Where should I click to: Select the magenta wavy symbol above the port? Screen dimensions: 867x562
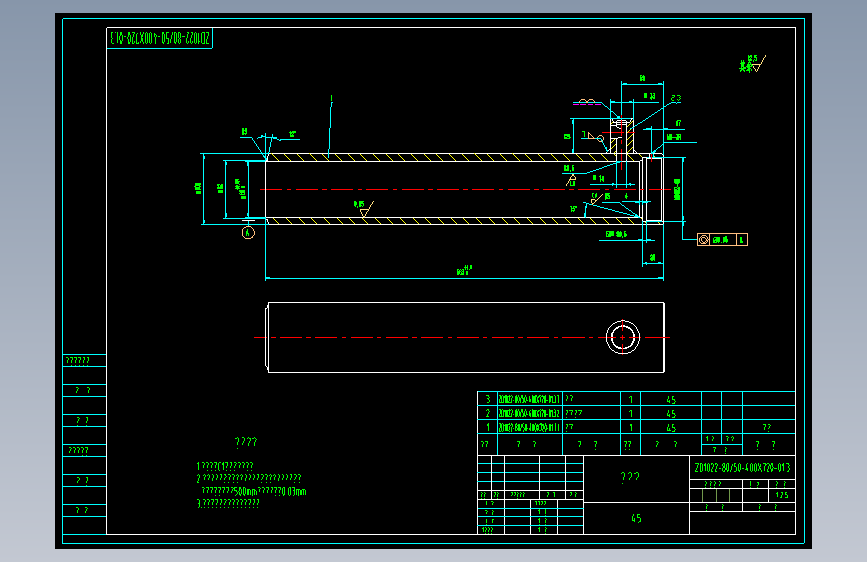click(x=587, y=102)
